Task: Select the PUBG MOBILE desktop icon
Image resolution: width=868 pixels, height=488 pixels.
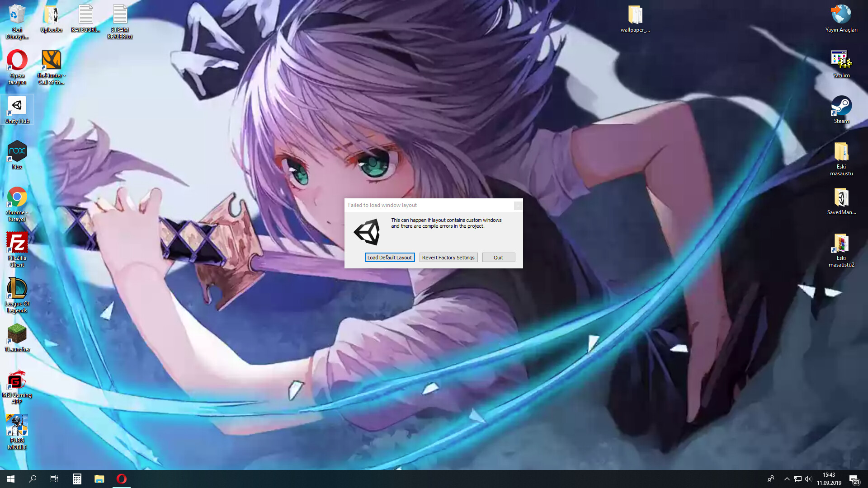Action: pos(17,431)
